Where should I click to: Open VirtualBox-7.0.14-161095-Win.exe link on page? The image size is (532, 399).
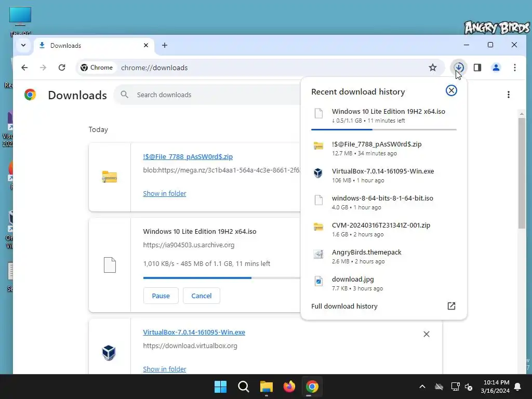pos(194,332)
